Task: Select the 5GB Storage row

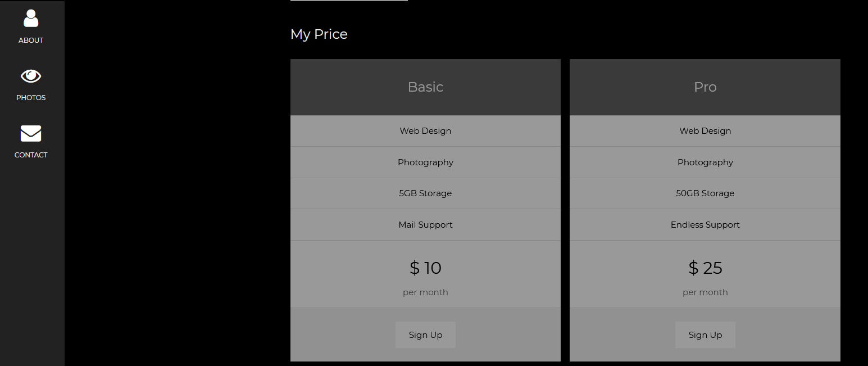Action: [x=425, y=193]
